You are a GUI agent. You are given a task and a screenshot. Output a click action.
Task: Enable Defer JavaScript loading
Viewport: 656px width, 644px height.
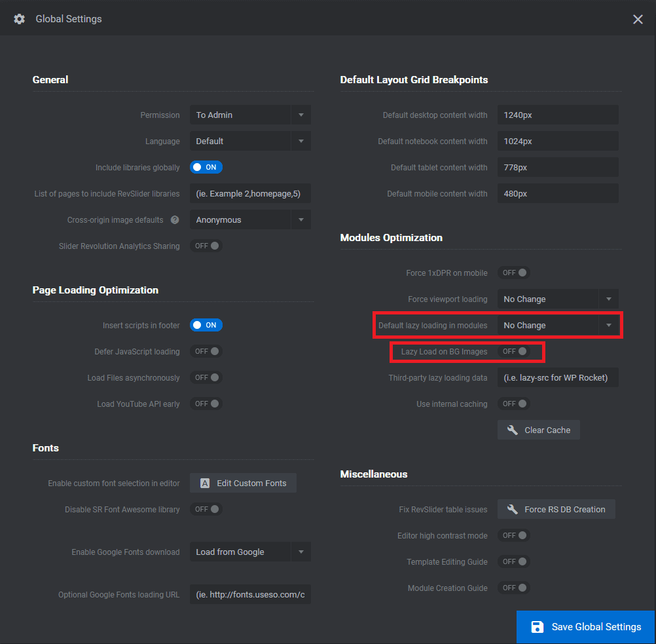point(206,352)
